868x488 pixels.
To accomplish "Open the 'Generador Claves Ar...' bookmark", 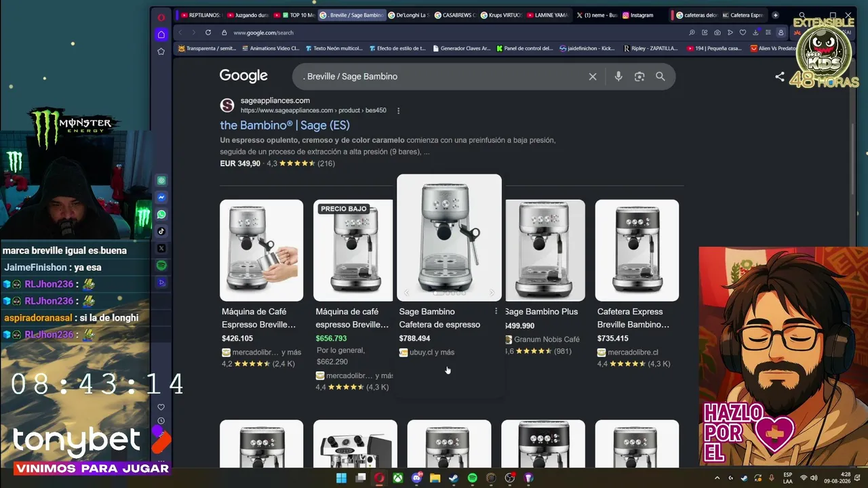I will click(461, 49).
